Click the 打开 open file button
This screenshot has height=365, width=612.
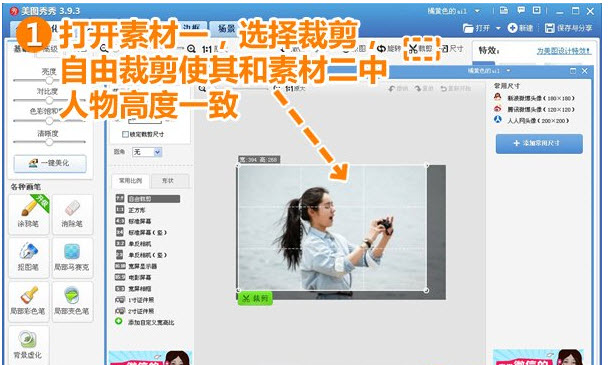point(477,28)
